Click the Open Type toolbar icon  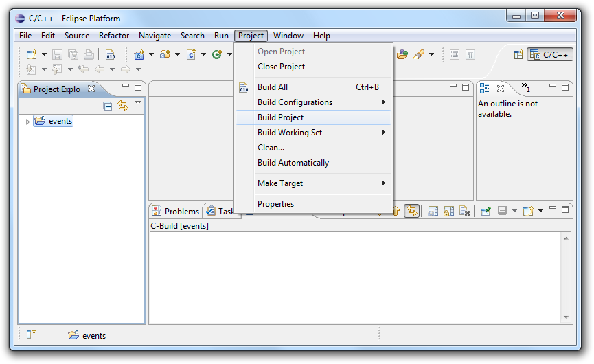[402, 54]
